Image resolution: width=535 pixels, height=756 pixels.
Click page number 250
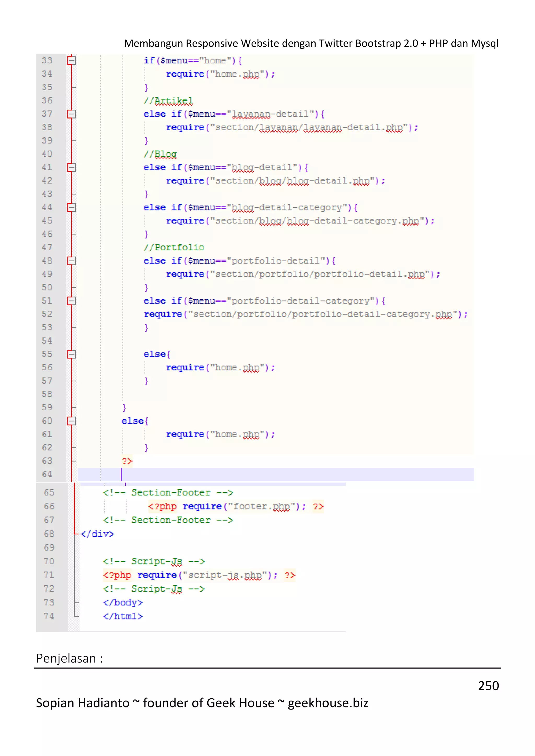coord(489,686)
